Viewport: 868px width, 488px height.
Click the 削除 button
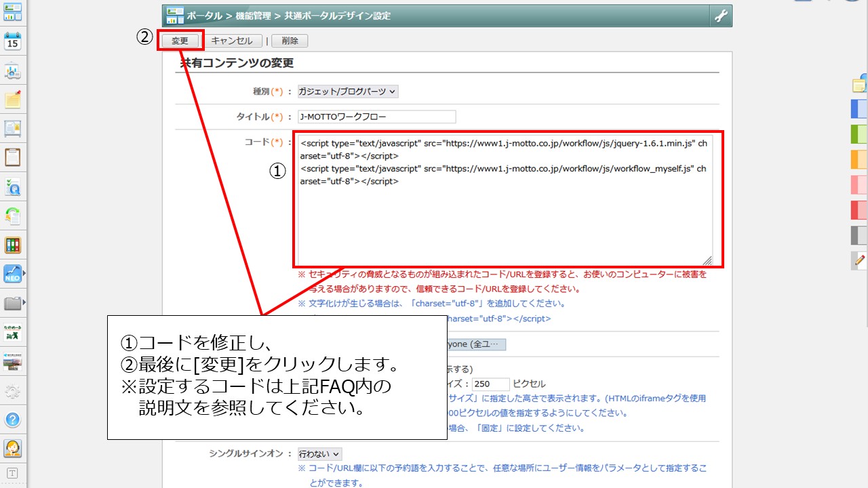click(x=290, y=41)
